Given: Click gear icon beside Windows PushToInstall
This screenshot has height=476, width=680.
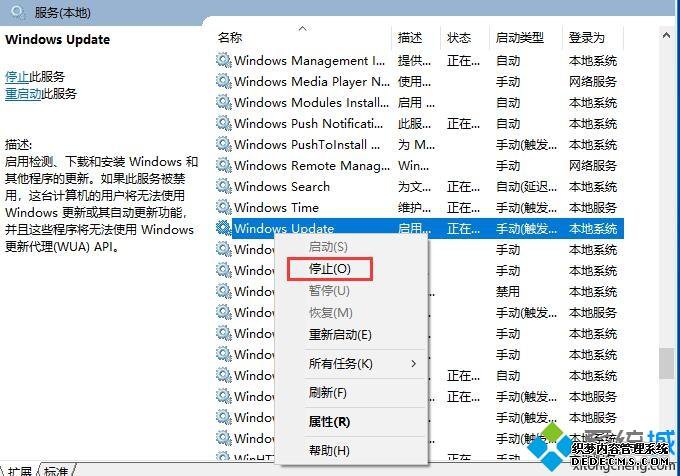Looking at the screenshot, I should (x=224, y=144).
